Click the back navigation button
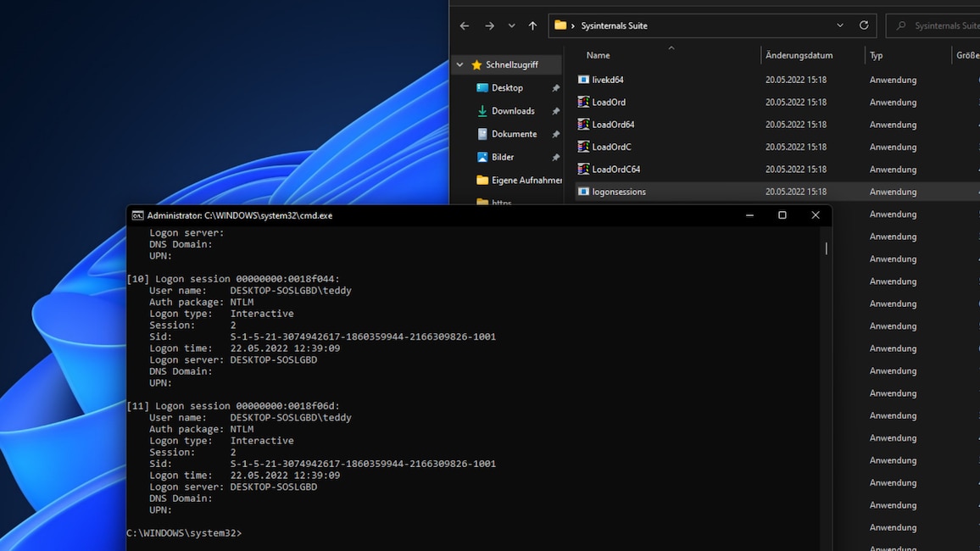This screenshot has width=980, height=551. point(464,25)
